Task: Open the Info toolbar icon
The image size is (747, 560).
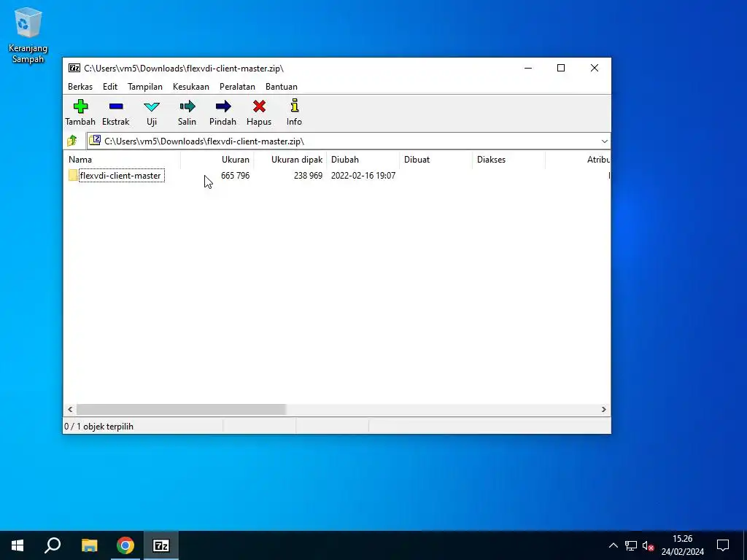Action: point(295,105)
